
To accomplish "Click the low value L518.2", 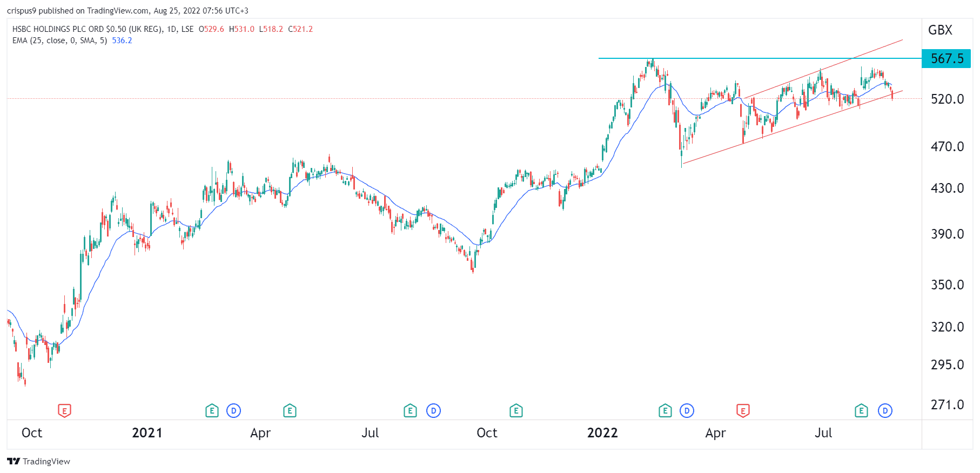I will click(x=271, y=29).
